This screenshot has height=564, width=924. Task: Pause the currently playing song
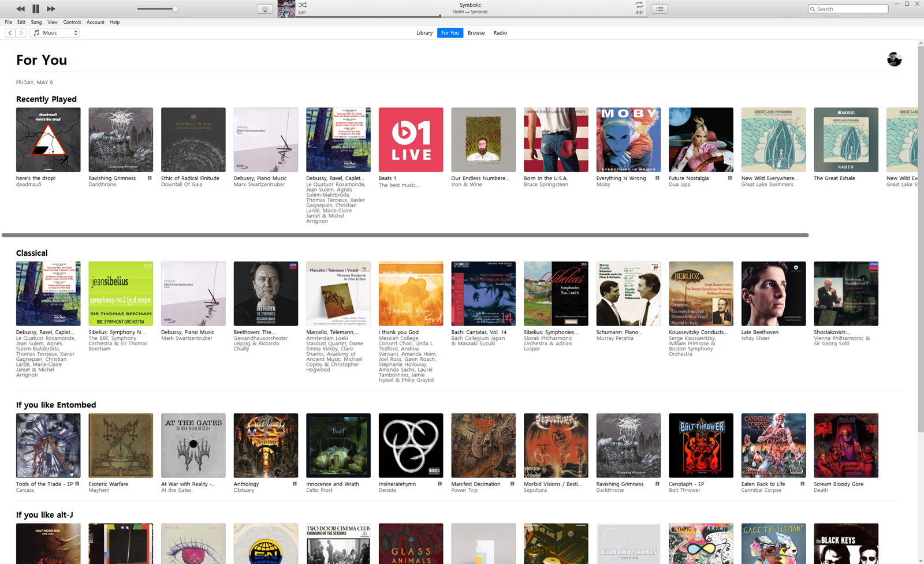36,9
